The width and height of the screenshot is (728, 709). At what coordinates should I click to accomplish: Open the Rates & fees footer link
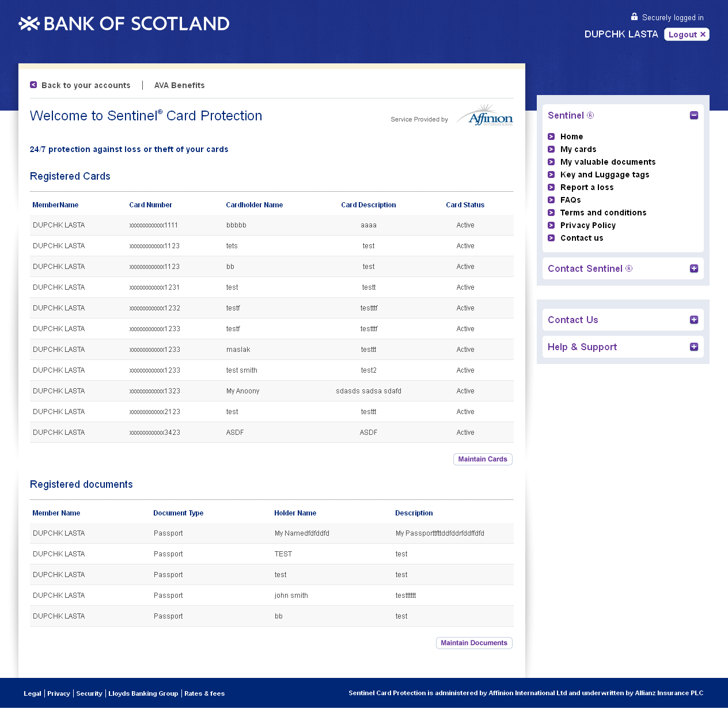[204, 693]
